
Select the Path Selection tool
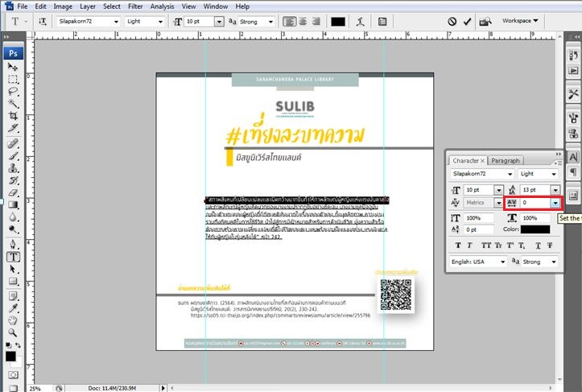[13, 269]
